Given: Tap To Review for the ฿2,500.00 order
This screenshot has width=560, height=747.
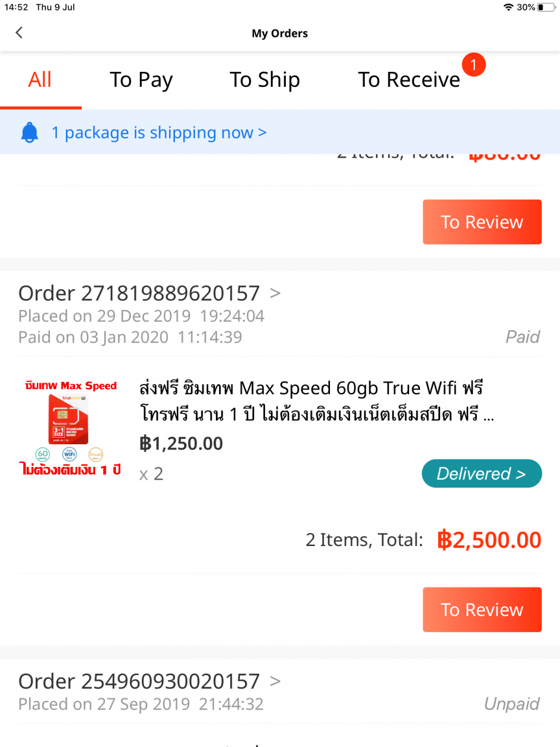Looking at the screenshot, I should 482,610.
